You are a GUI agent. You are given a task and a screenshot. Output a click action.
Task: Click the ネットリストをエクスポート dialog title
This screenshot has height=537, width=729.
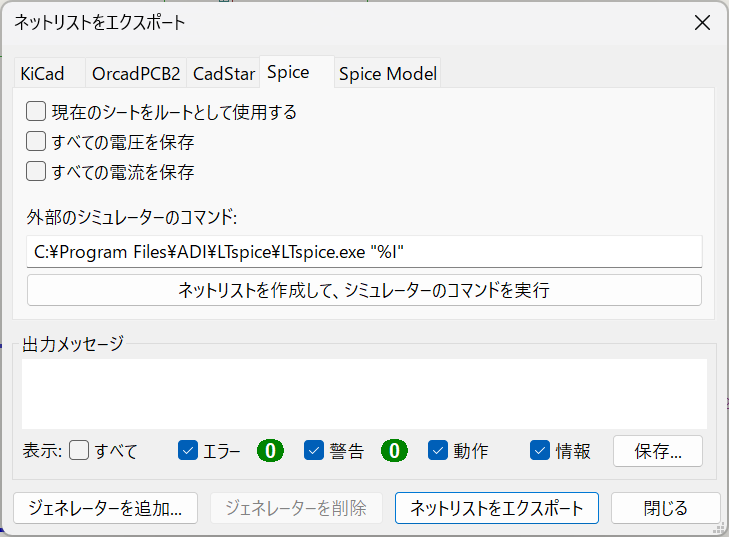tap(99, 22)
